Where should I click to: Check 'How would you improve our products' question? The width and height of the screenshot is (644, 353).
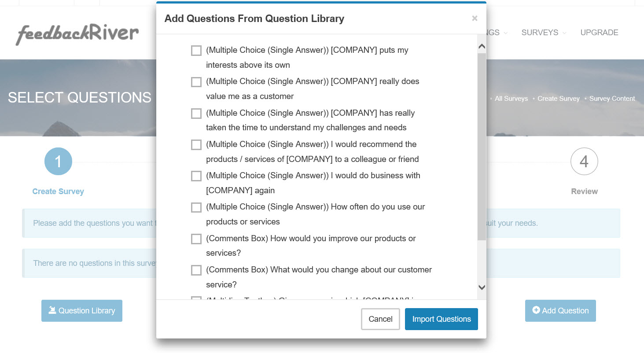tap(196, 239)
